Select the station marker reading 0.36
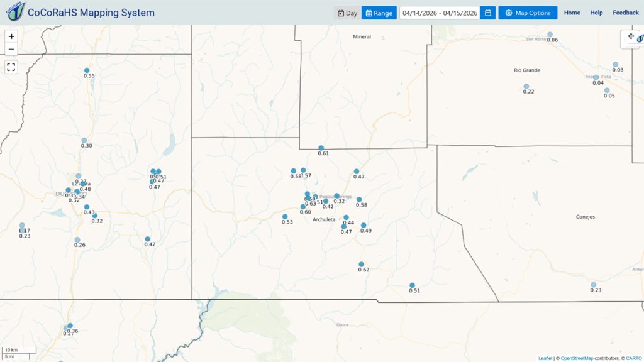This screenshot has height=362, width=644. coord(70,326)
